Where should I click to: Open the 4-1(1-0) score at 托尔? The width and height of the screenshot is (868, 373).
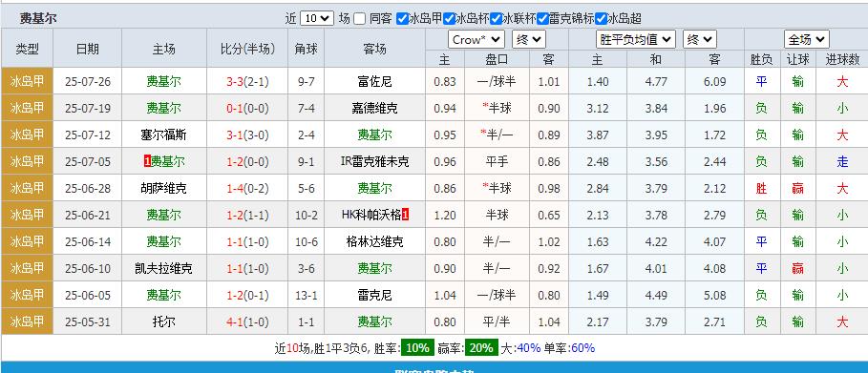click(247, 322)
